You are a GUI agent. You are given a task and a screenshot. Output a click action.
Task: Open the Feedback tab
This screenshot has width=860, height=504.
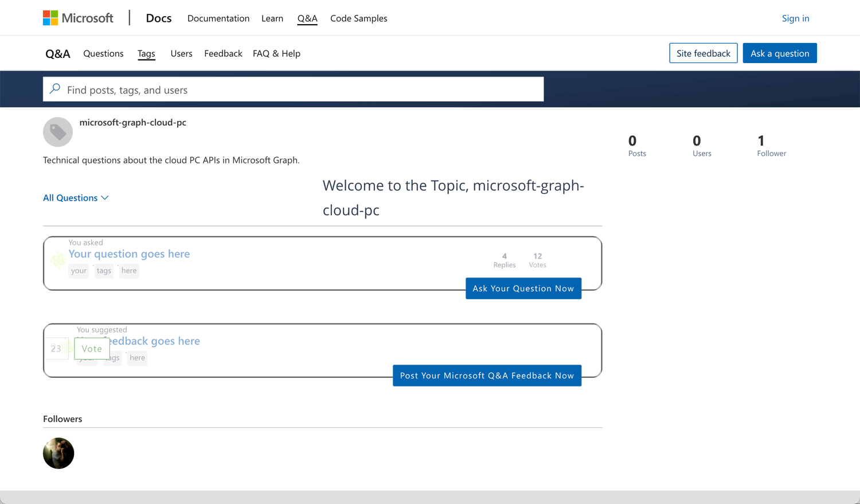click(x=223, y=53)
